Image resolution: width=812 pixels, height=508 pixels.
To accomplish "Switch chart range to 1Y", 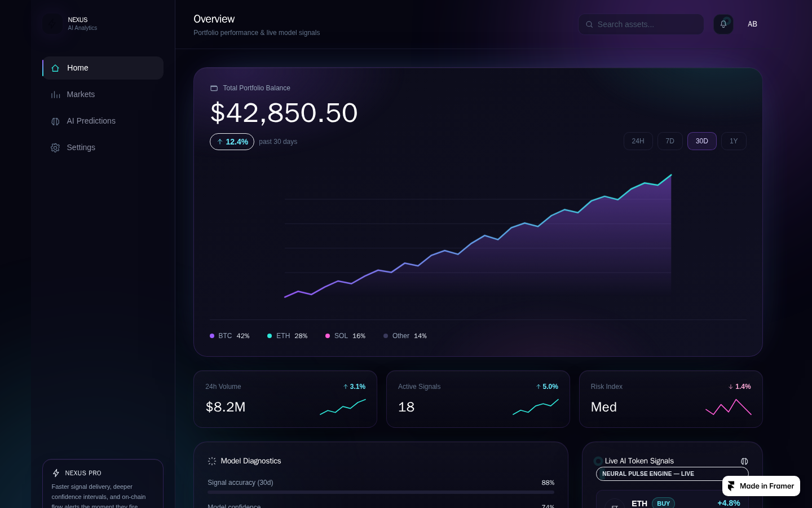I will 734,141.
